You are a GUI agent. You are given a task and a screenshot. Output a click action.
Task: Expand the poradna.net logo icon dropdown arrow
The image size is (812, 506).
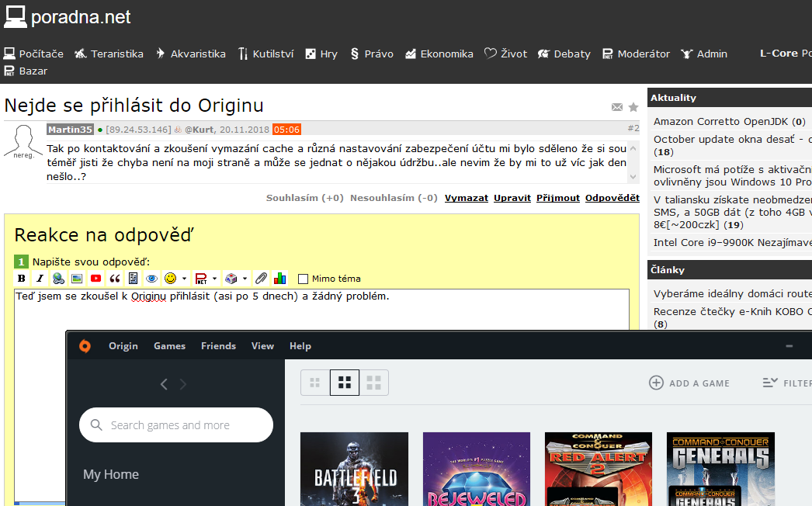coord(214,279)
